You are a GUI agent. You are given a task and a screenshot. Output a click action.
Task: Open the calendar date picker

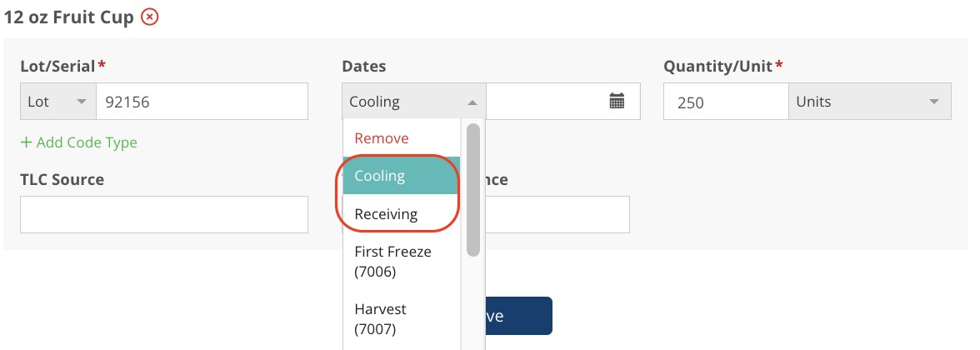pos(617,102)
